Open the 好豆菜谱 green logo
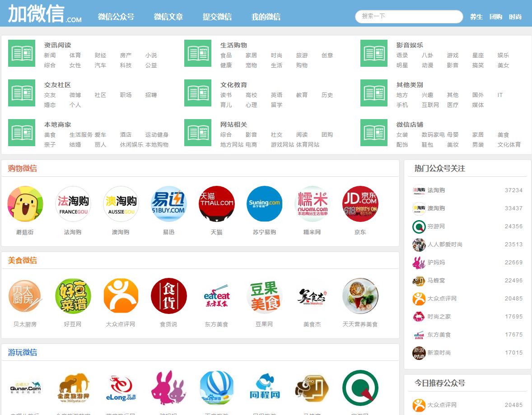This screenshot has width=532, height=415. click(73, 296)
